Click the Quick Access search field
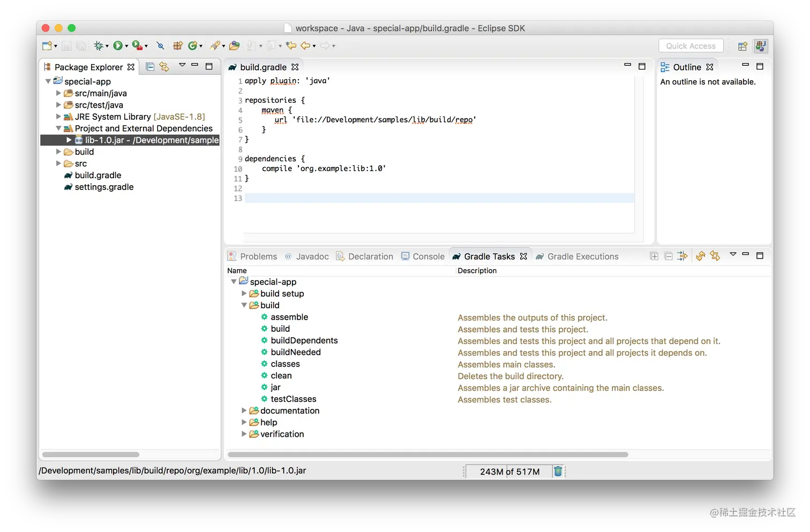 (x=691, y=46)
